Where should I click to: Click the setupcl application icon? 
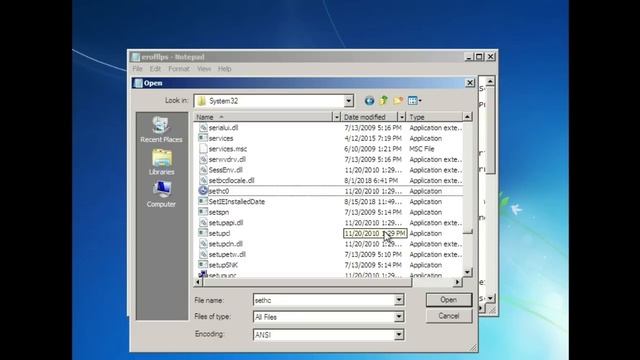coord(203,233)
